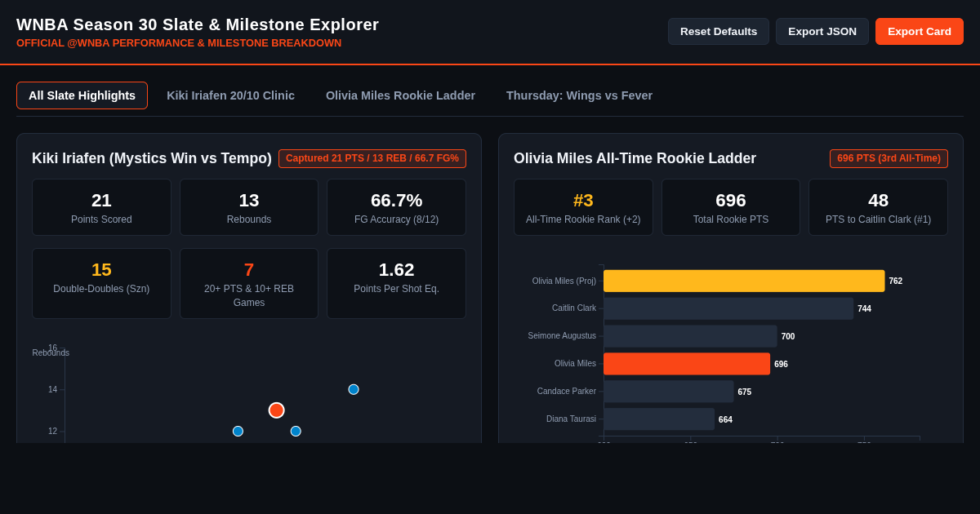Click the orange Olivia Miles 696 bar

tap(687, 364)
